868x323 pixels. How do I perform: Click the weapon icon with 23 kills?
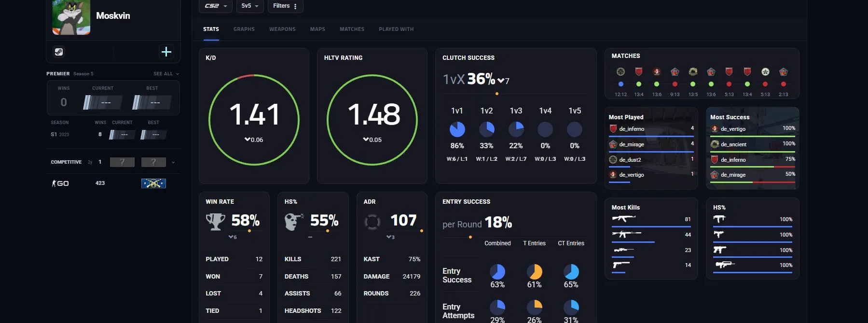pyautogui.click(x=623, y=250)
